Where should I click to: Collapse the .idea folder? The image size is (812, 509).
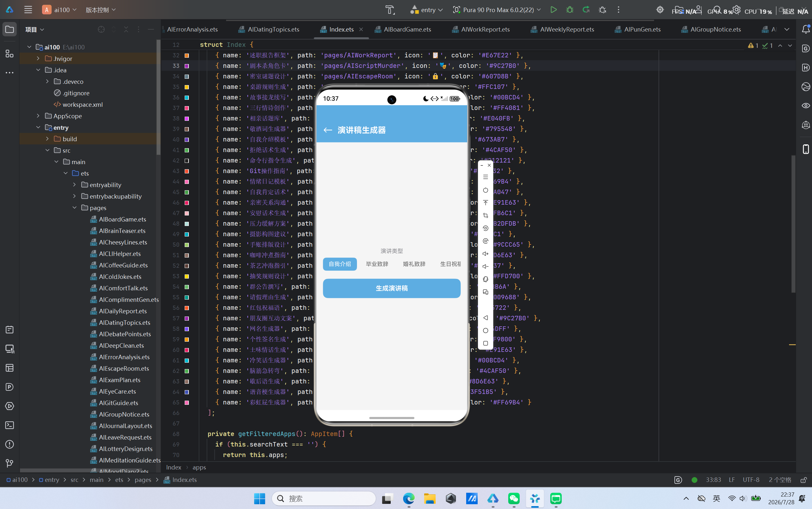click(x=38, y=70)
